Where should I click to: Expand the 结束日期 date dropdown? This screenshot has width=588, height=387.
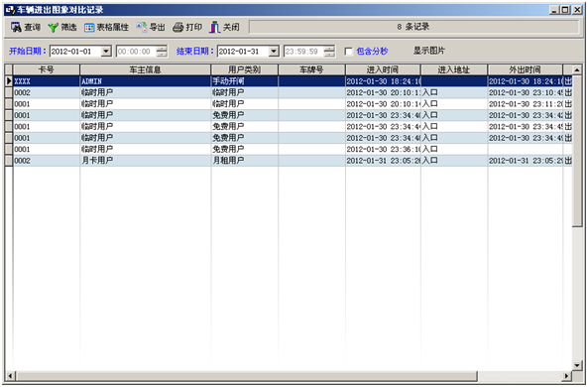point(274,51)
